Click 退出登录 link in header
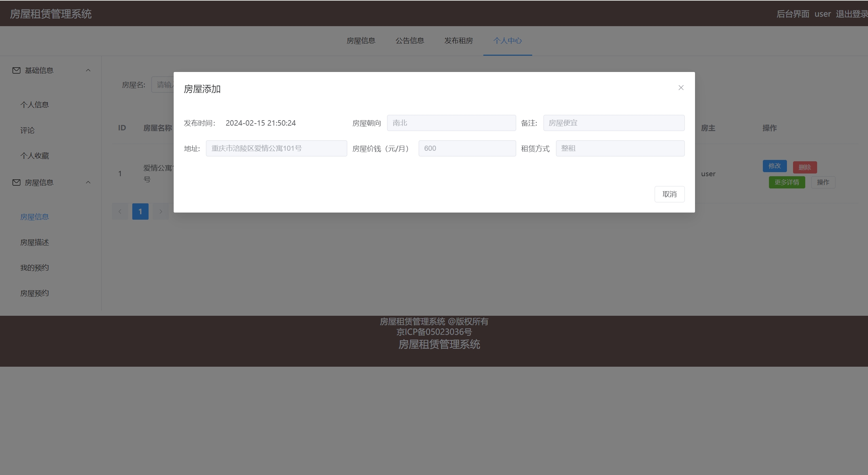Image resolution: width=868 pixels, height=475 pixels. [851, 14]
